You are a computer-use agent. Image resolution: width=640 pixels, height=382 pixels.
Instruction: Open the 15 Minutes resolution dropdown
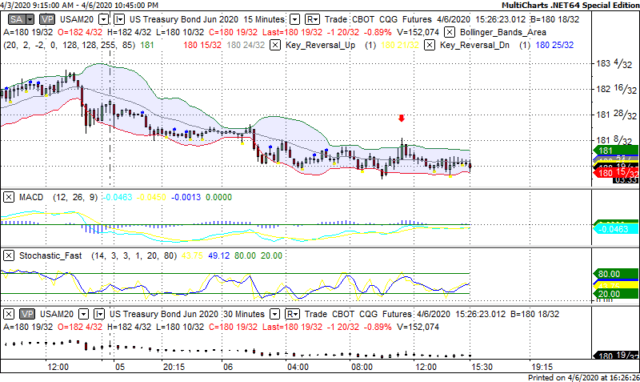(295, 19)
